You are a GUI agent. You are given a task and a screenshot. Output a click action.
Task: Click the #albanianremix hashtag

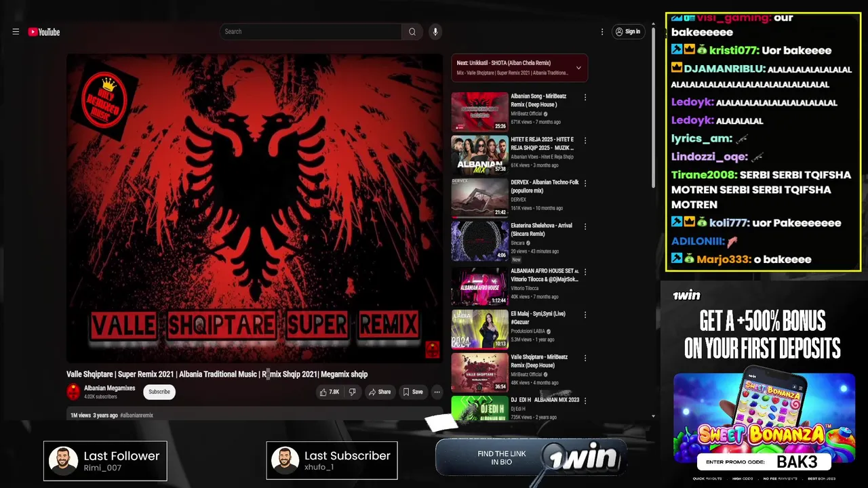137,415
